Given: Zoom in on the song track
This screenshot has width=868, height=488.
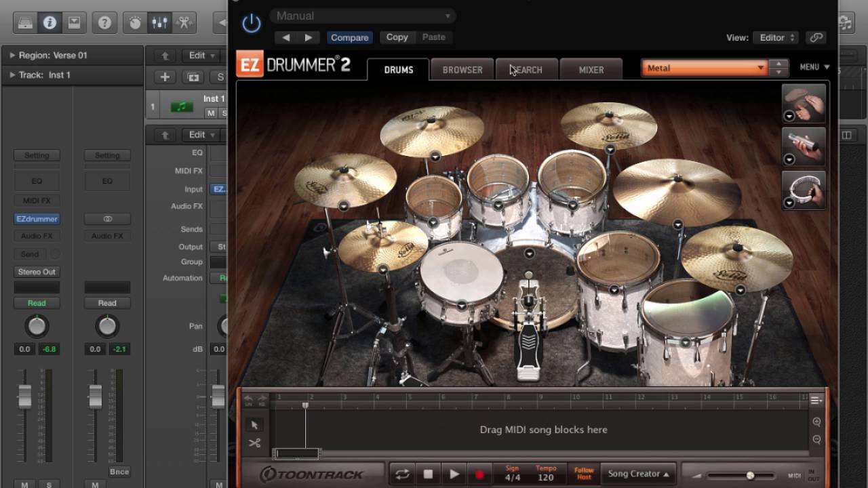Looking at the screenshot, I should click(x=816, y=422).
